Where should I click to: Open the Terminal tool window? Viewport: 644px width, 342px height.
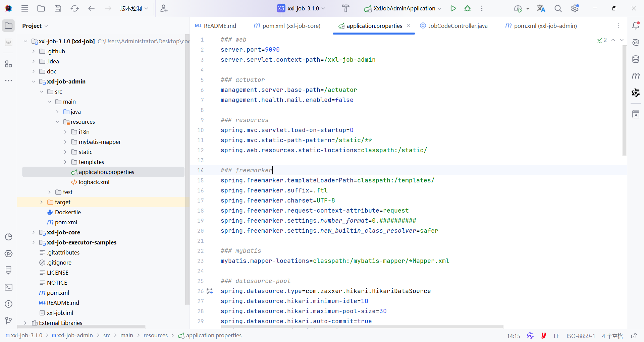(x=9, y=287)
